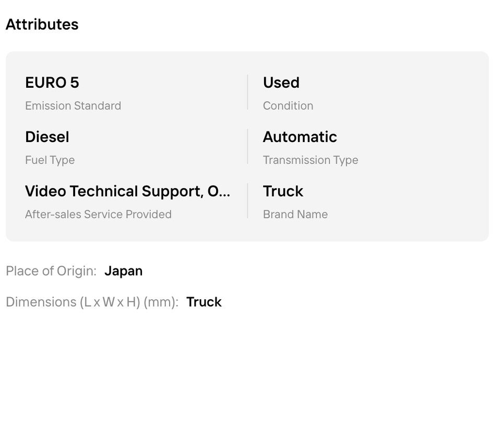Click the Dimensions (L x W x H) label

click(x=92, y=302)
